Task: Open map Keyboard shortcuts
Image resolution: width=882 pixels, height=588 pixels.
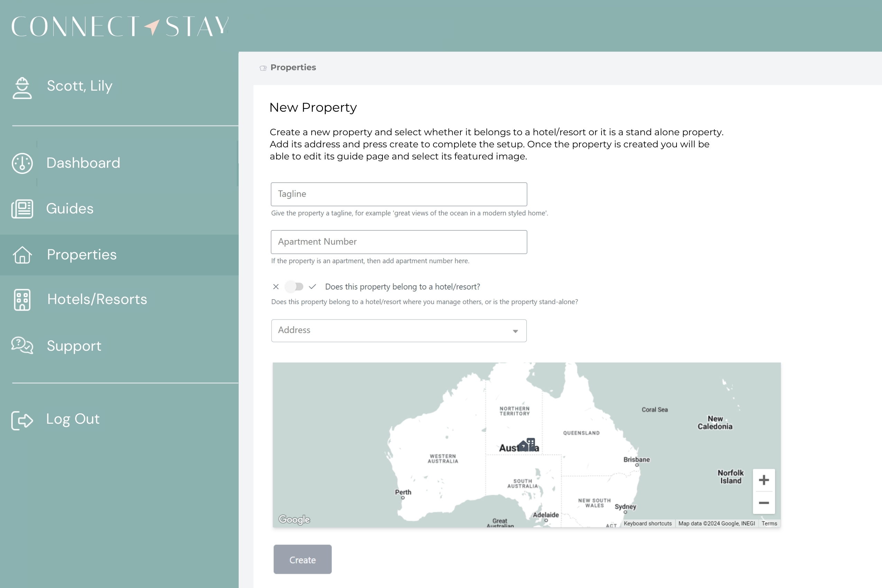Action: (647, 524)
